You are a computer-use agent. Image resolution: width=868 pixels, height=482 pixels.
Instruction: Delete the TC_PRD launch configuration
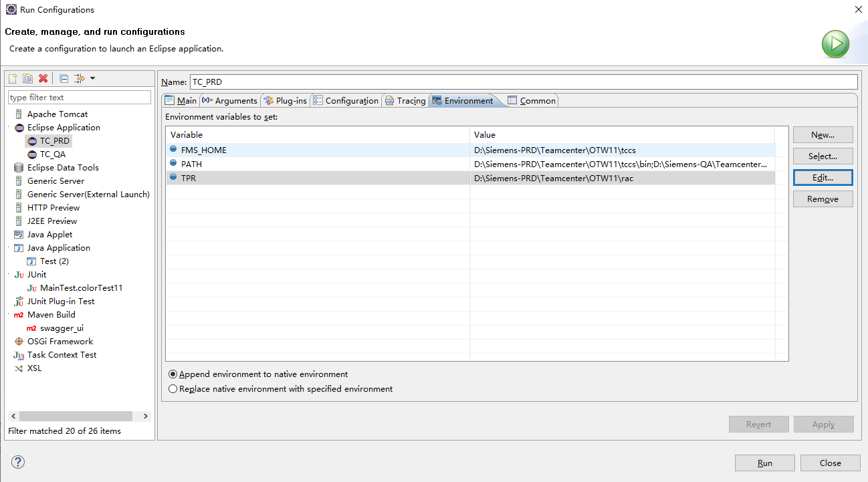point(43,78)
